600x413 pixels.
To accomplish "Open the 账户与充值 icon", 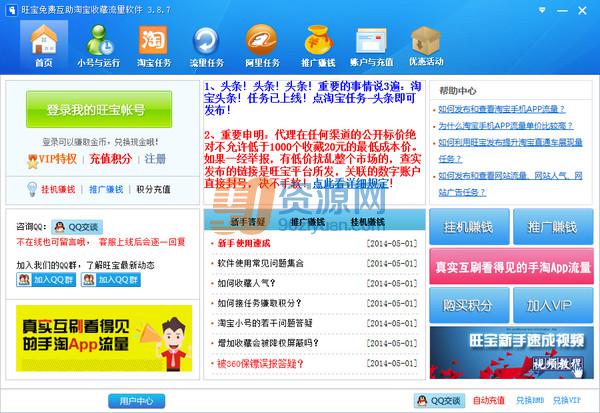I will (x=371, y=45).
